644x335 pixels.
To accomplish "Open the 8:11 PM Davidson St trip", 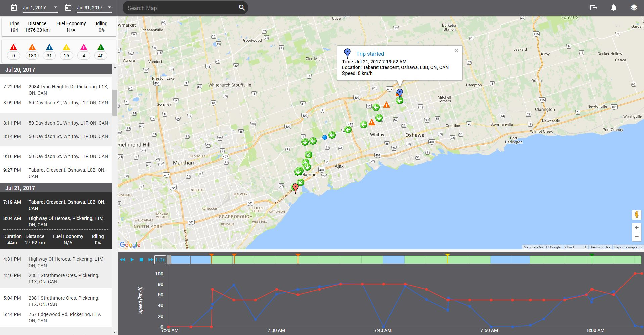I will click(56, 130).
